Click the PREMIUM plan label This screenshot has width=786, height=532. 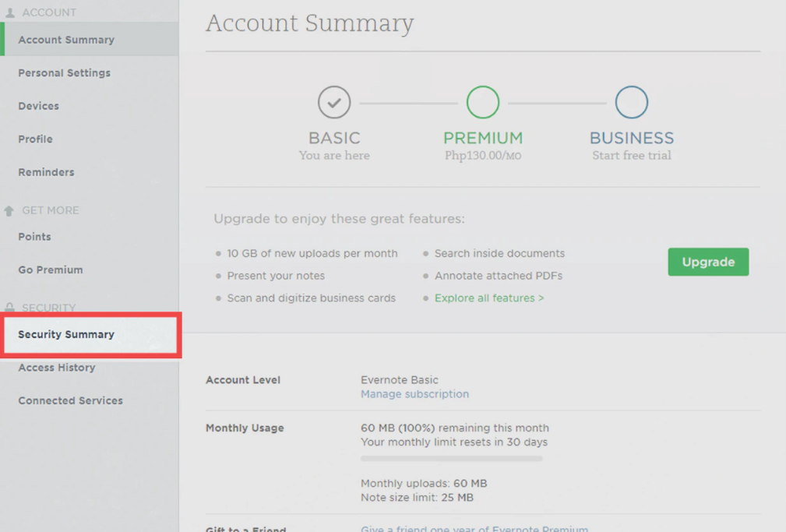click(x=483, y=138)
